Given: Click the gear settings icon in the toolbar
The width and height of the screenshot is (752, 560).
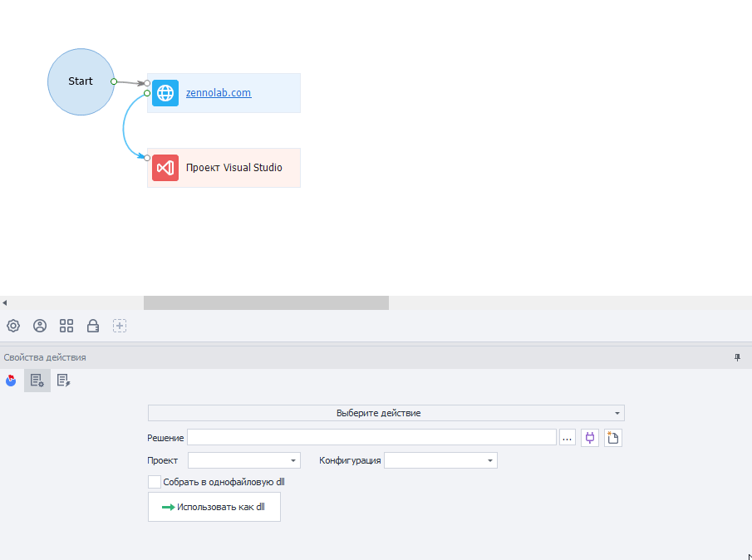Looking at the screenshot, I should [13, 326].
